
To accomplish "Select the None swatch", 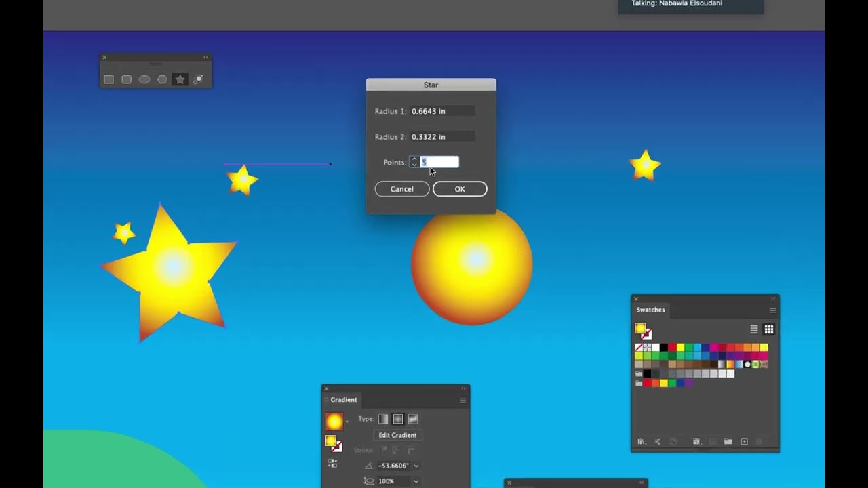I will (x=639, y=348).
